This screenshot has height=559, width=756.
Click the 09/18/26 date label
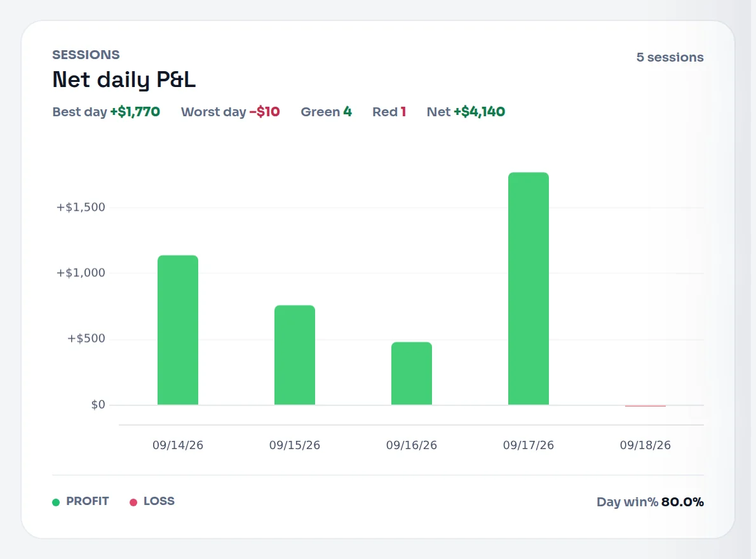pos(645,445)
